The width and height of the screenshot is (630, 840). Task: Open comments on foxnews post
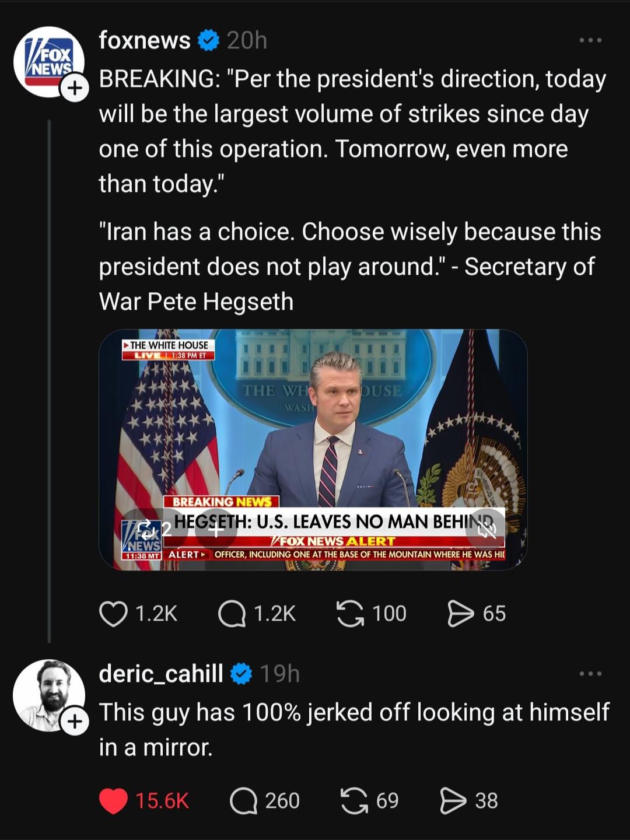232,614
